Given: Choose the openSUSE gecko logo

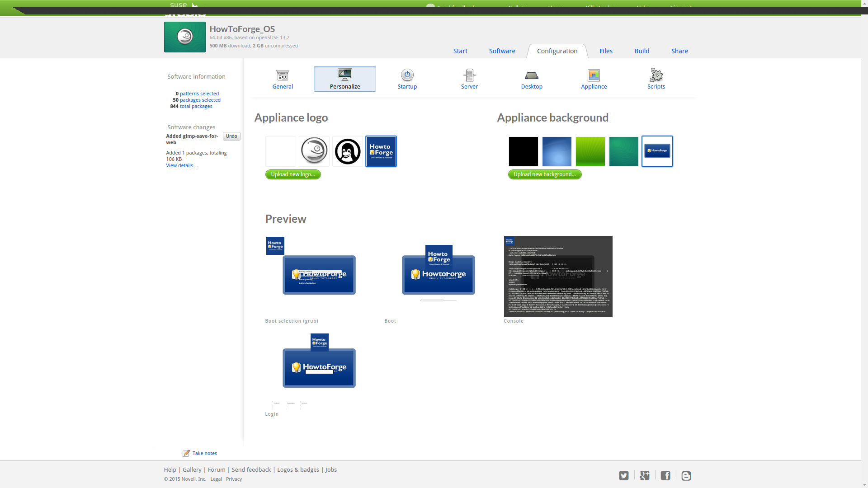Looking at the screenshot, I should [x=314, y=151].
